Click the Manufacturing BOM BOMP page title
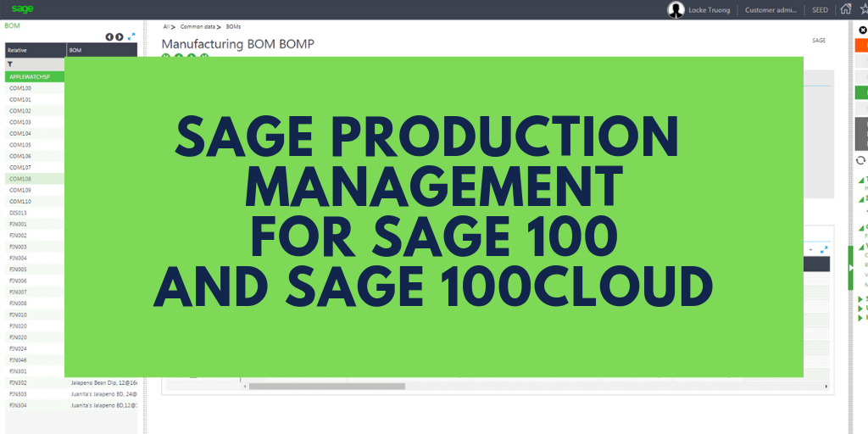The width and height of the screenshot is (868, 434). click(238, 44)
